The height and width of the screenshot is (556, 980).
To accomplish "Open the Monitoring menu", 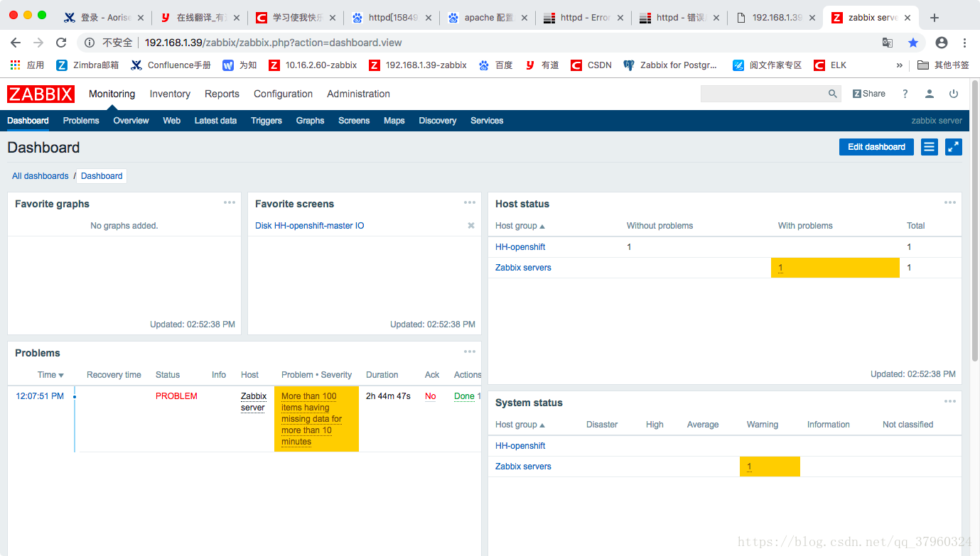I will (x=112, y=94).
